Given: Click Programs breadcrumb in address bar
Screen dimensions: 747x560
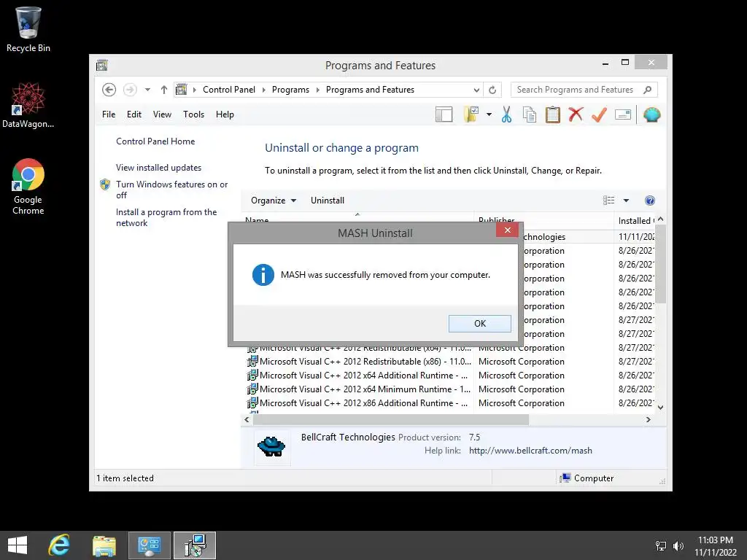Looking at the screenshot, I should 290,90.
